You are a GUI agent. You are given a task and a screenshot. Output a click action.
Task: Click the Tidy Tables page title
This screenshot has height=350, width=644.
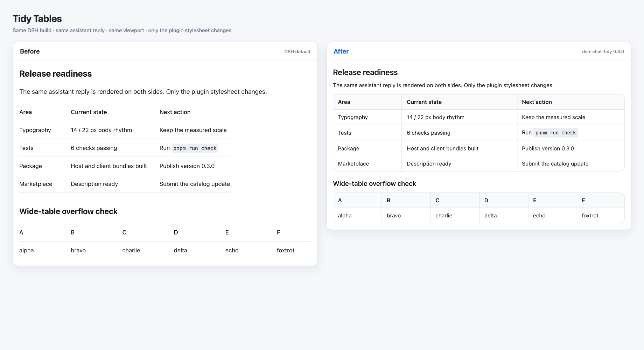[x=37, y=19]
